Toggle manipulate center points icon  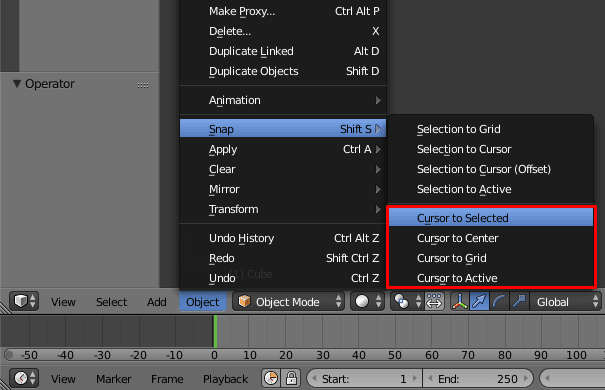[x=434, y=301]
